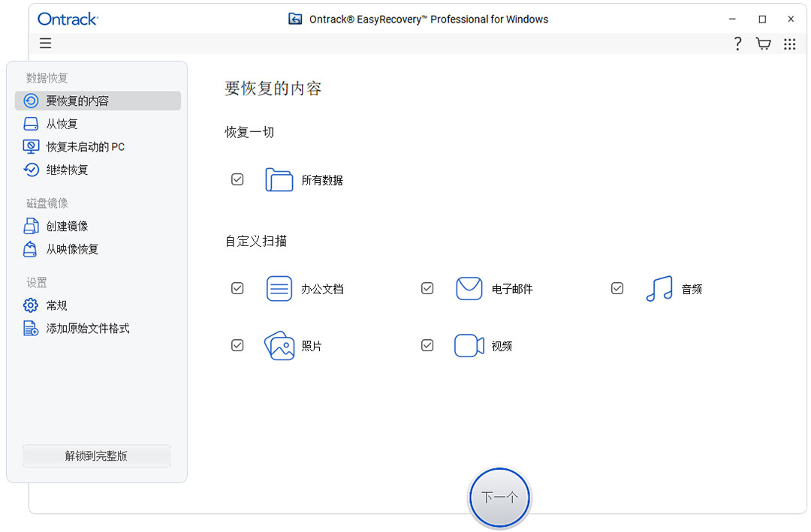The height and width of the screenshot is (532, 811).
Task: Click the 继续恢复 sidebar icon
Action: pos(30,170)
